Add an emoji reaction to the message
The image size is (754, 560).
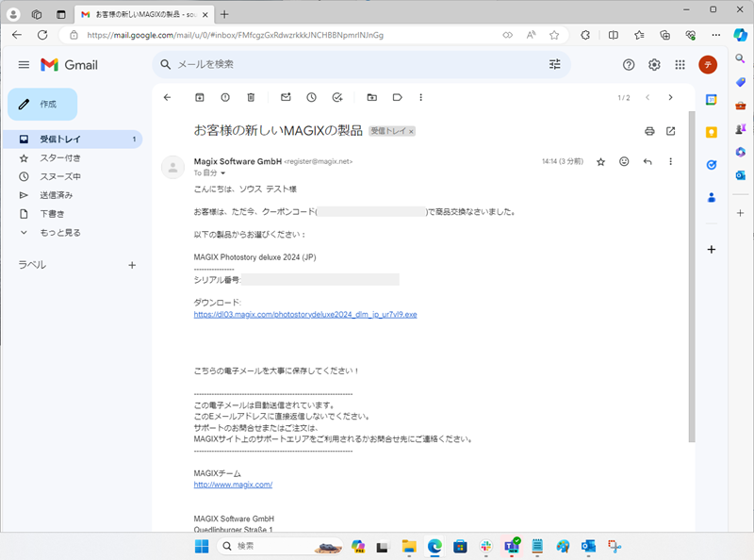624,161
